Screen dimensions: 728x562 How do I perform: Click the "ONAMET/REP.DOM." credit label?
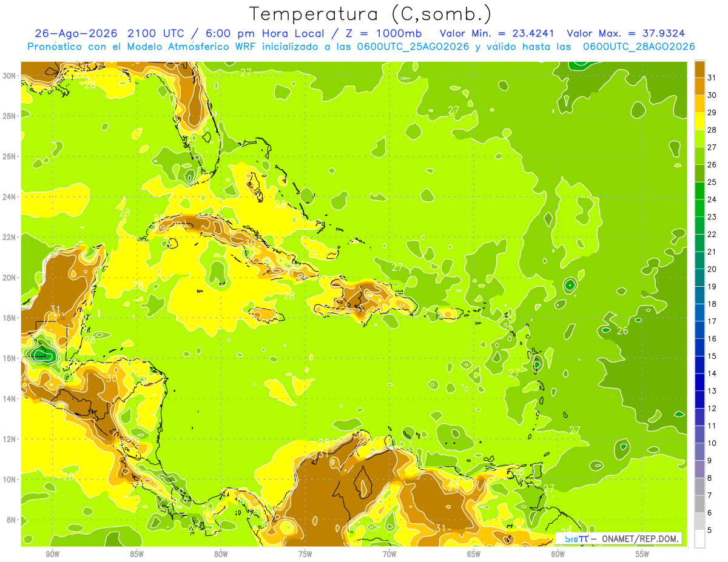pyautogui.click(x=640, y=538)
